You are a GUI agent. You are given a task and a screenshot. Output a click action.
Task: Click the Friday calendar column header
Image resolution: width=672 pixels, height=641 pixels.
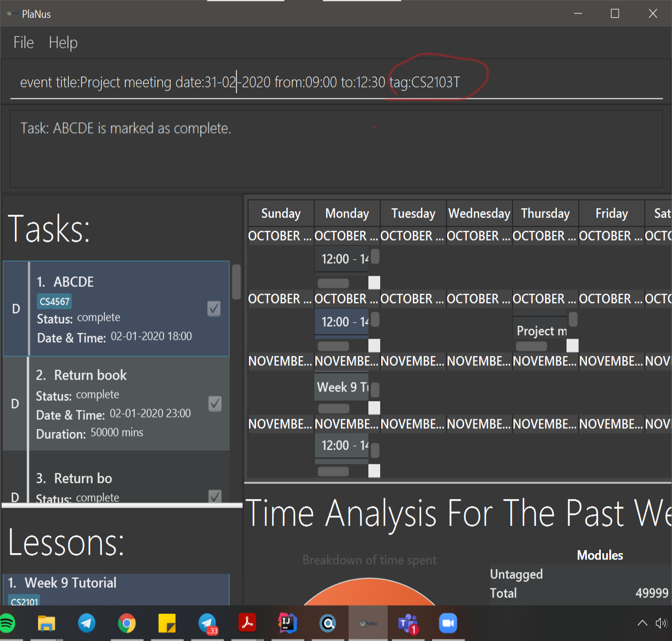(611, 214)
